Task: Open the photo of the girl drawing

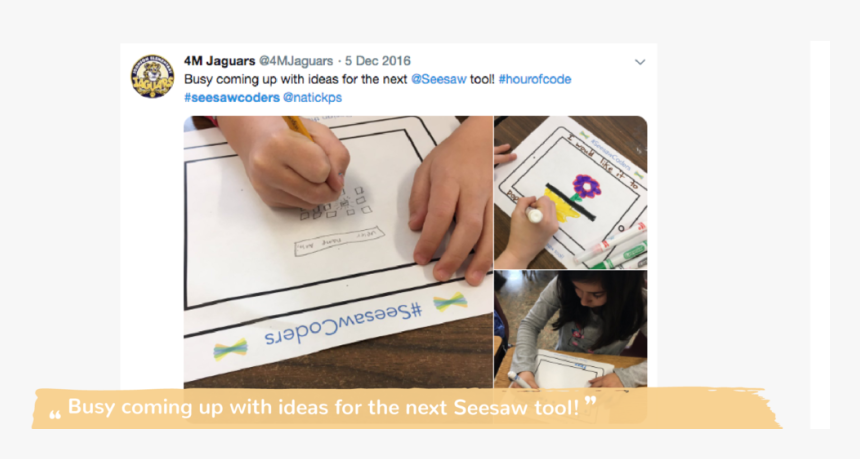Action: [x=570, y=329]
